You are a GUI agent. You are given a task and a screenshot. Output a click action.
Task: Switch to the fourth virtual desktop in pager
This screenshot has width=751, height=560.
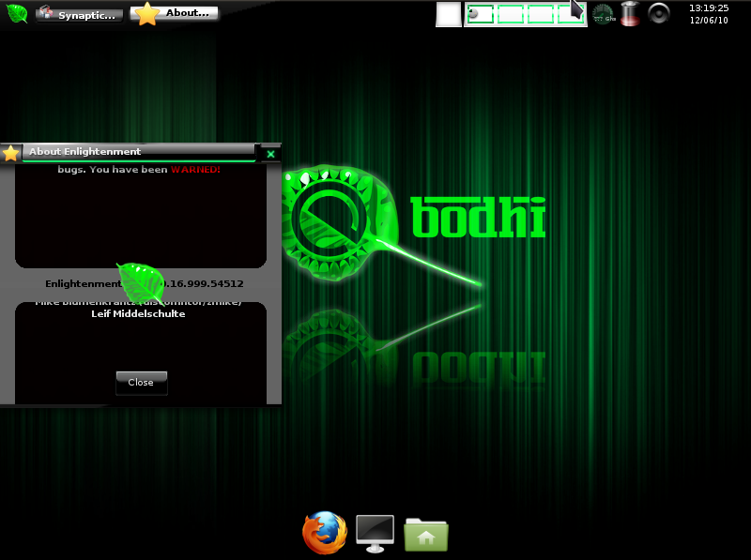click(x=572, y=13)
